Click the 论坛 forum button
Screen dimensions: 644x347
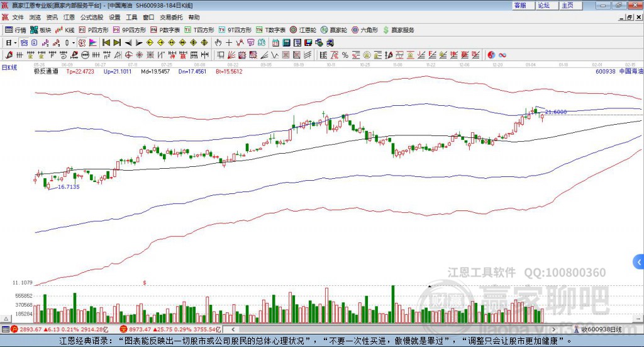point(544,5)
